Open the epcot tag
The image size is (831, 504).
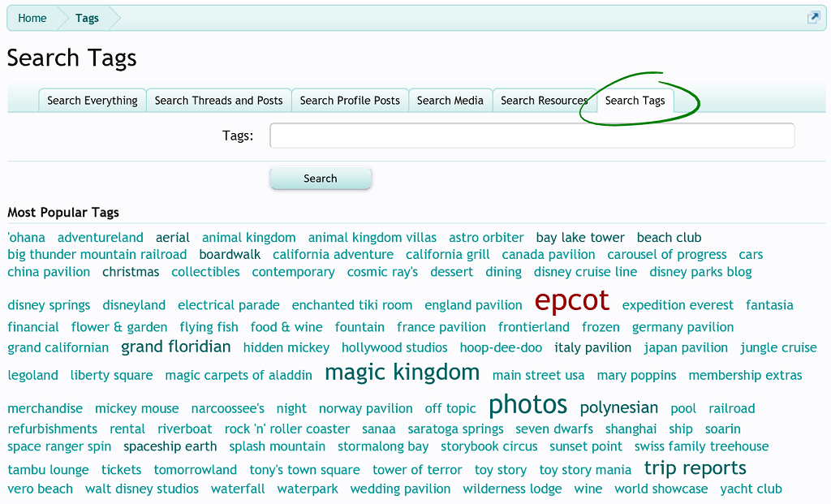point(571,300)
